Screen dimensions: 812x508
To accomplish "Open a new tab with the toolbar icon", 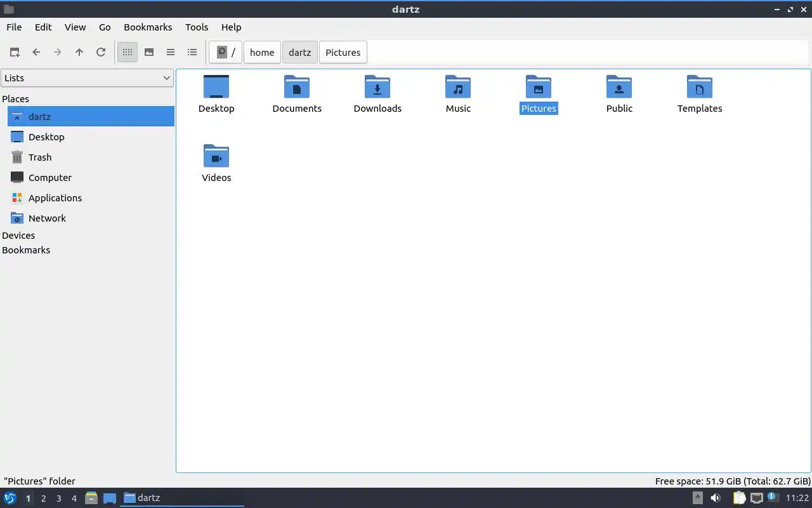I will tap(15, 53).
